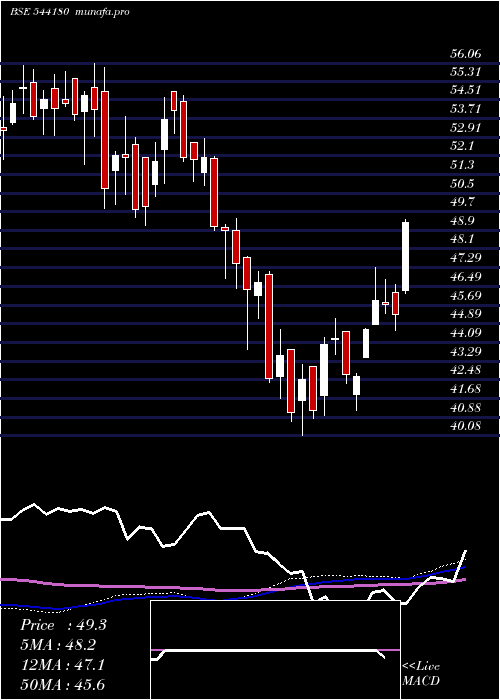
Task: Click the 53.71 price axis label
Action: pyautogui.click(x=466, y=109)
